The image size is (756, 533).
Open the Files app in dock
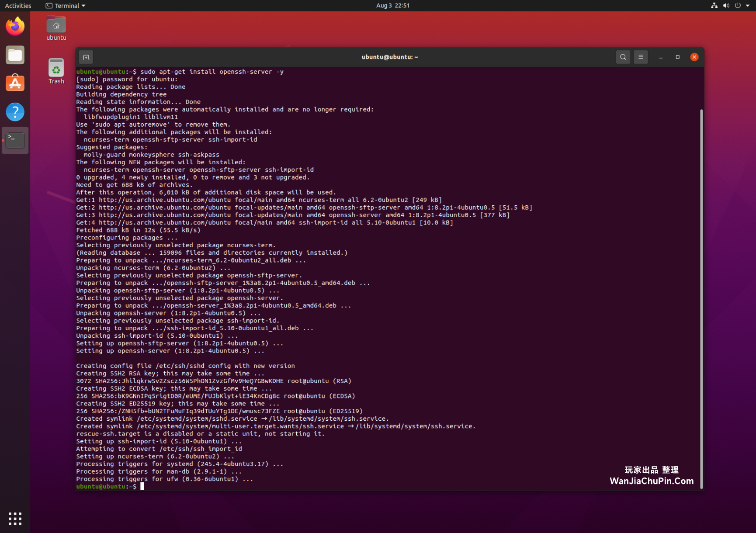[x=15, y=55]
